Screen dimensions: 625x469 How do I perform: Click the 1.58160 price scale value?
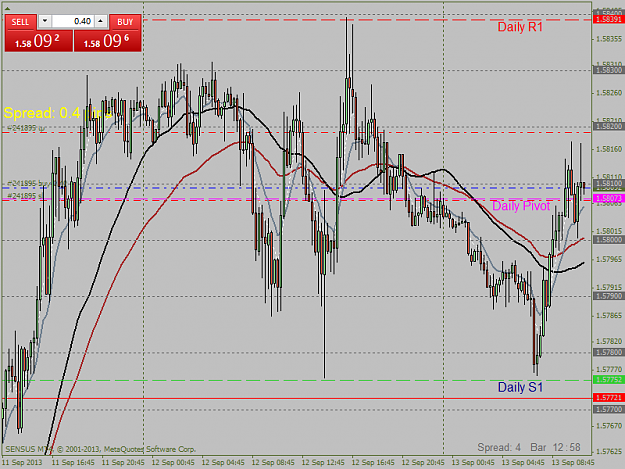pyautogui.click(x=609, y=149)
